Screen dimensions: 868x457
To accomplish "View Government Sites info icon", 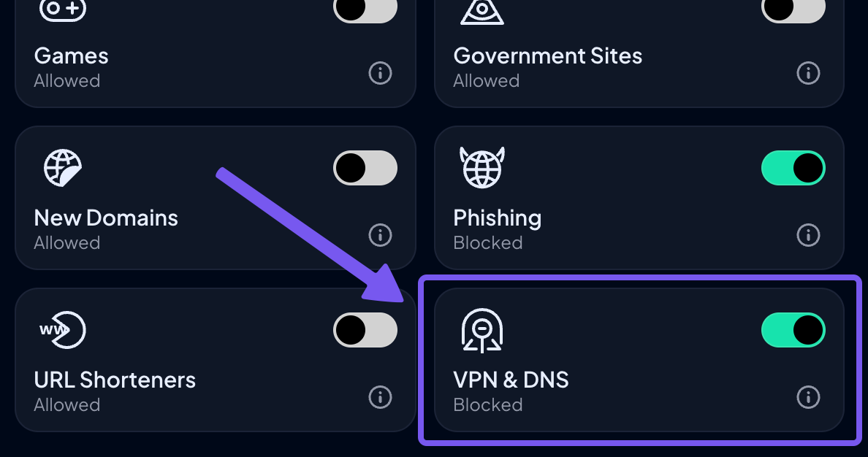I will point(808,73).
